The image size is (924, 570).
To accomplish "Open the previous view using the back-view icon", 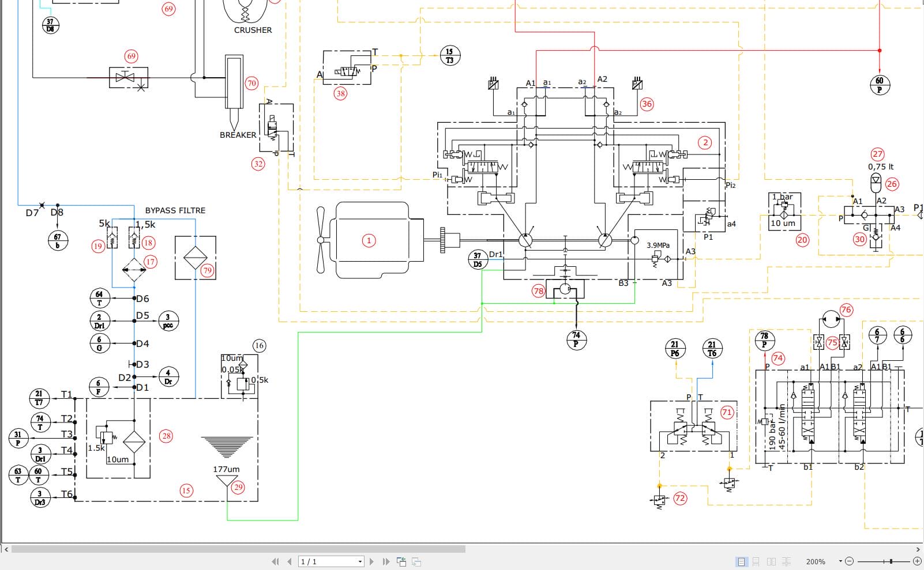I will 402,561.
